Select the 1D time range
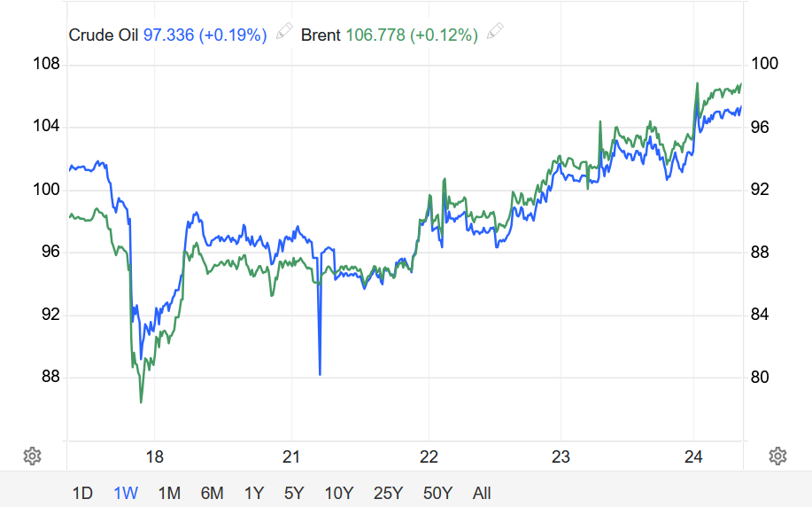This screenshot has width=812, height=507. [x=82, y=493]
